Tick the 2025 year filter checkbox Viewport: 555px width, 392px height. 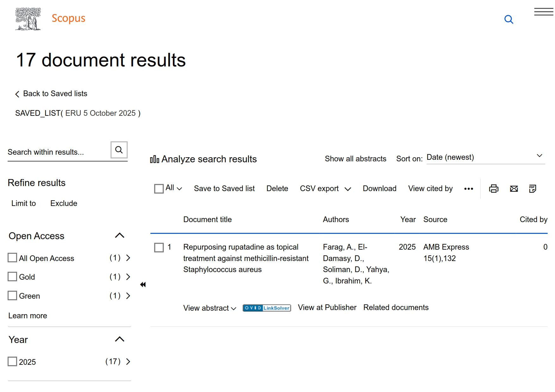(x=12, y=362)
